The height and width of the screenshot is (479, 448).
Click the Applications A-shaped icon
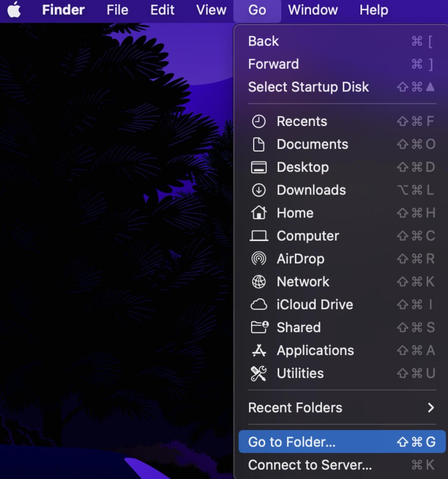click(259, 350)
